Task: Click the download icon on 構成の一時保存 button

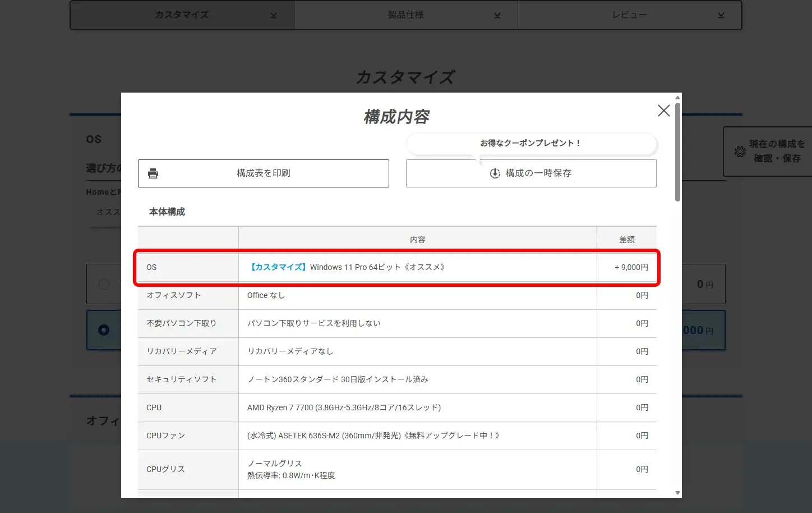Action: click(x=494, y=173)
